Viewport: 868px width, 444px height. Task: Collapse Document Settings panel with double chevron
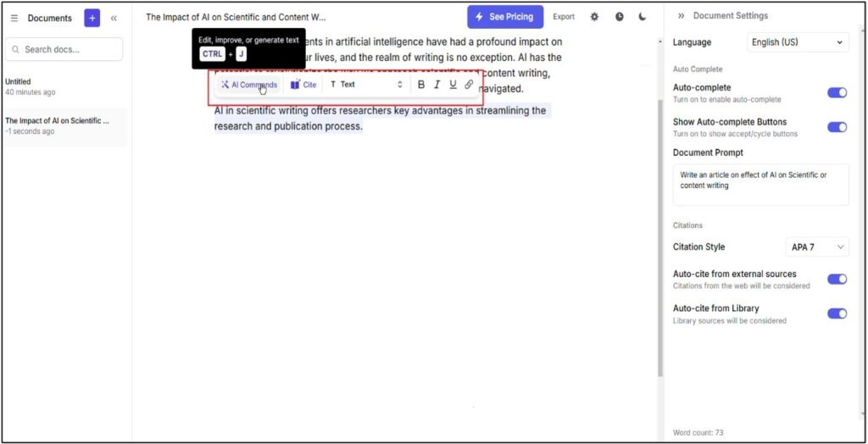[681, 15]
